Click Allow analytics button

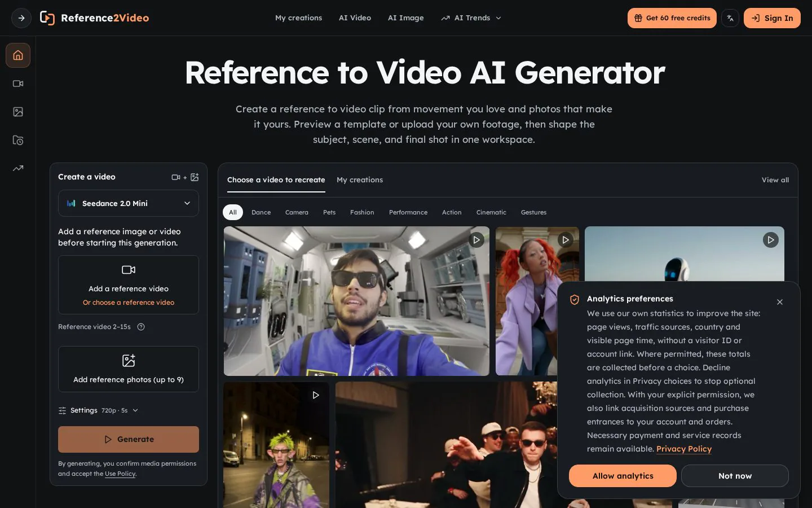(623, 476)
